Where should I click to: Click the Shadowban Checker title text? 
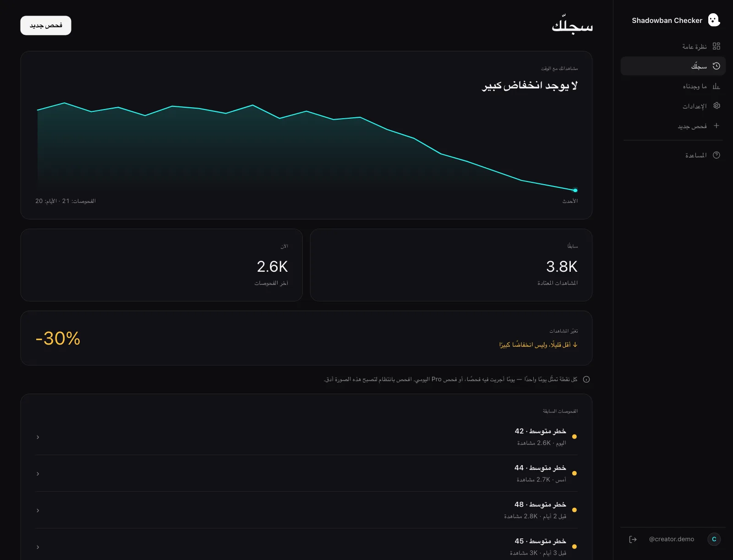(x=667, y=21)
